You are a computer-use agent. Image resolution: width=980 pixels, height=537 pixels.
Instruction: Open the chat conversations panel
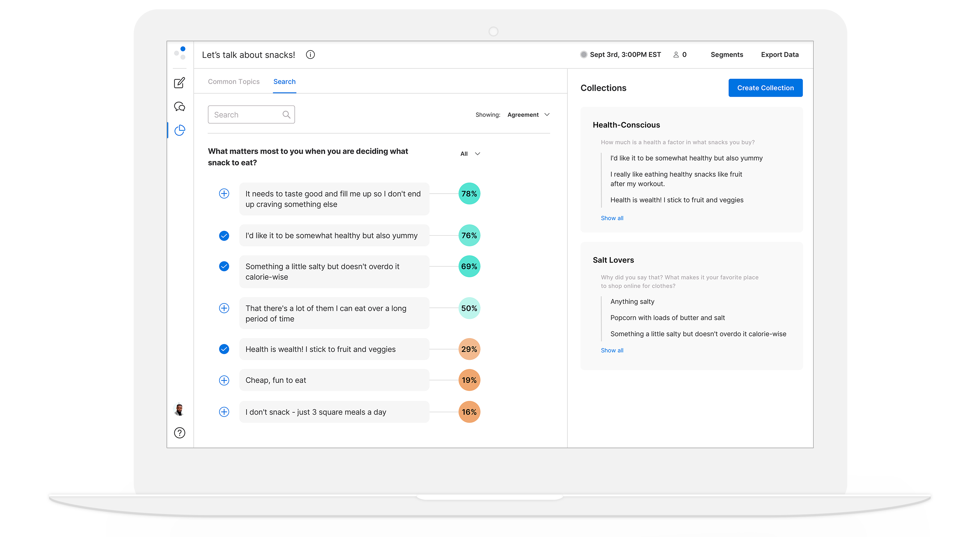[179, 106]
